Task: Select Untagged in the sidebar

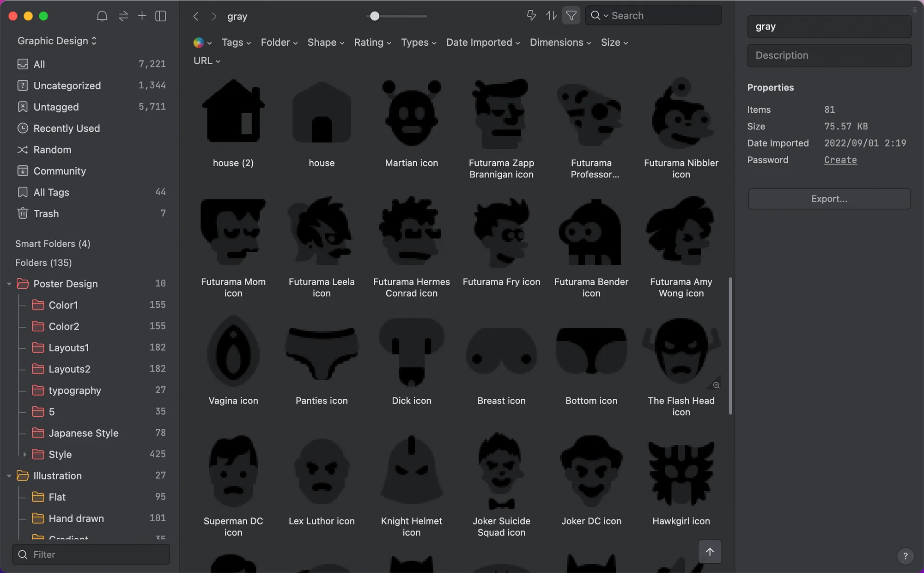Action: click(91, 107)
